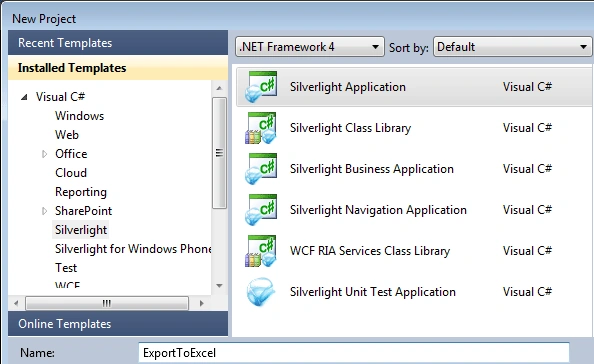Click the Silverlight Class Library template icon
The height and width of the screenshot is (364, 594).
261,128
